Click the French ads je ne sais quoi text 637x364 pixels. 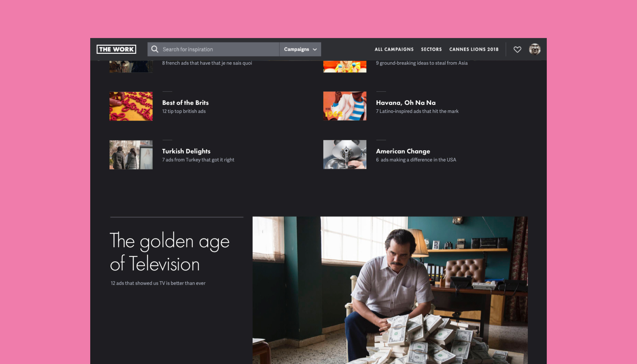pyautogui.click(x=207, y=63)
